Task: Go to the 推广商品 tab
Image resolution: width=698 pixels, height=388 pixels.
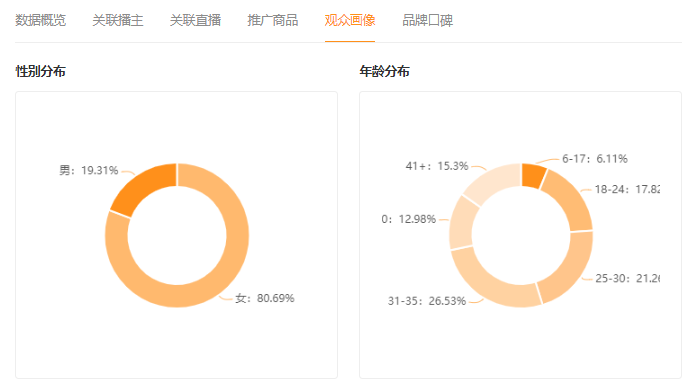Action: (273, 20)
